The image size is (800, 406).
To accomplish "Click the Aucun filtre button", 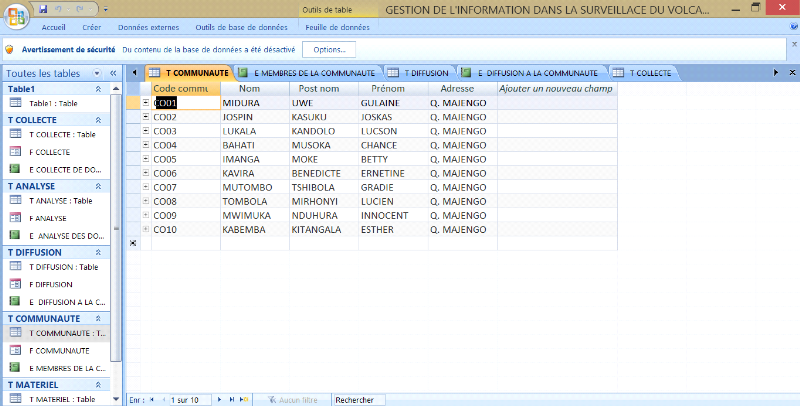I will (292, 400).
